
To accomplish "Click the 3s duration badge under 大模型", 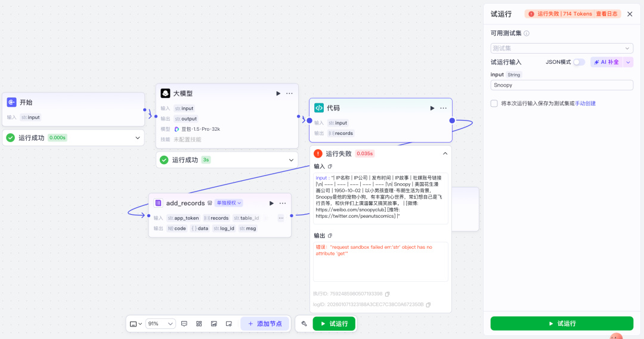I will (206, 160).
